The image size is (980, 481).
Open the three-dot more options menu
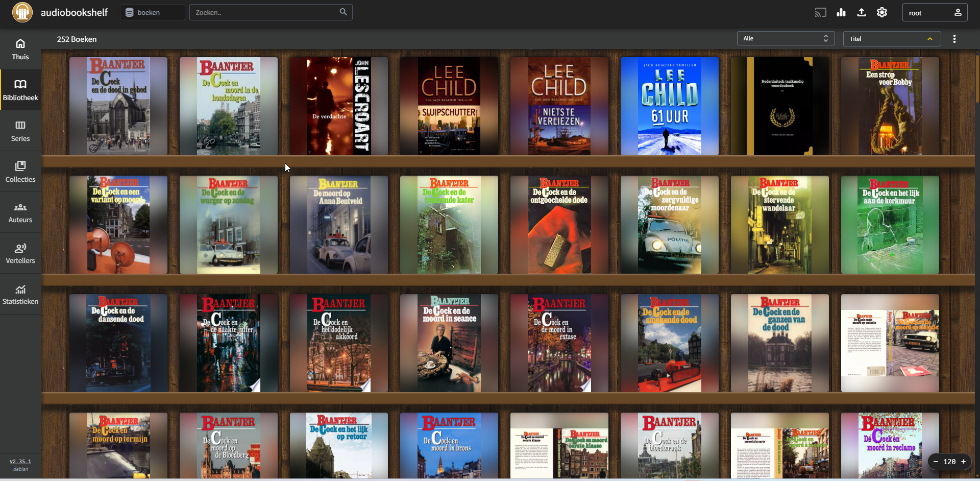[954, 39]
